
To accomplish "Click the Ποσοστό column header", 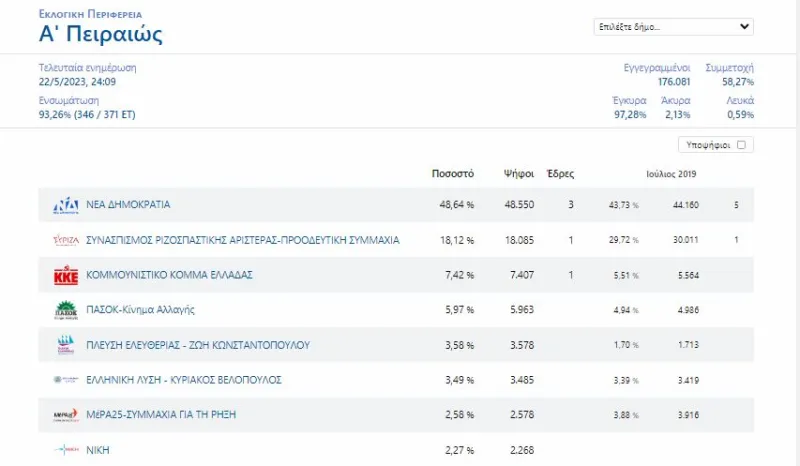I will pyautogui.click(x=453, y=174).
